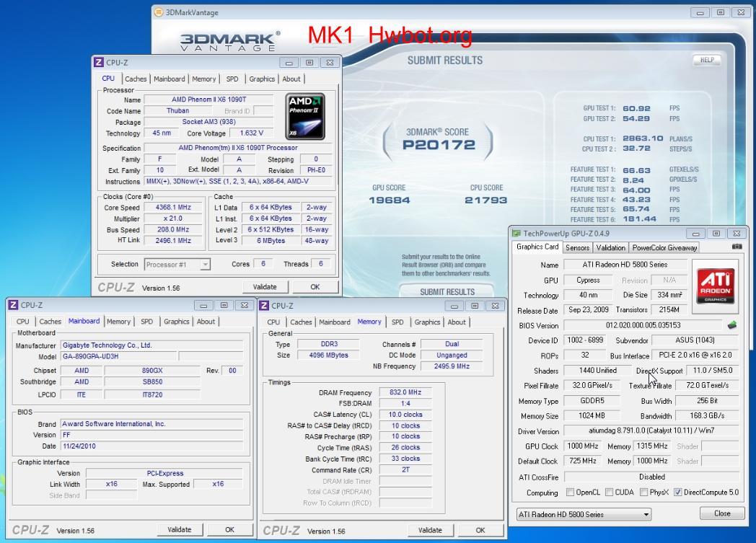Click Validate in Memory CPU-Z window
The width and height of the screenshot is (756, 543).
tap(430, 530)
